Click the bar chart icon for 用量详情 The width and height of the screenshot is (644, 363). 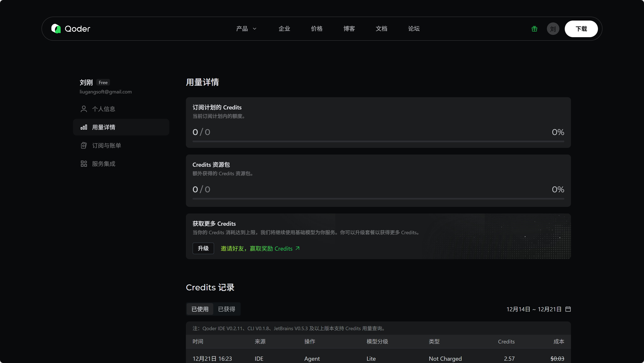pos(84,127)
